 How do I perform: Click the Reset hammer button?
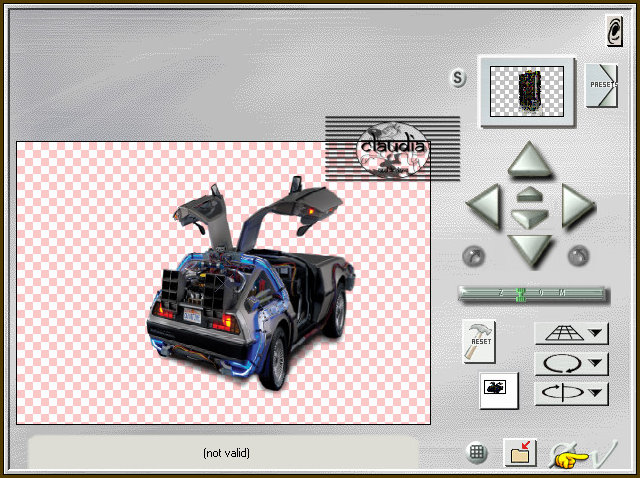pos(479,341)
